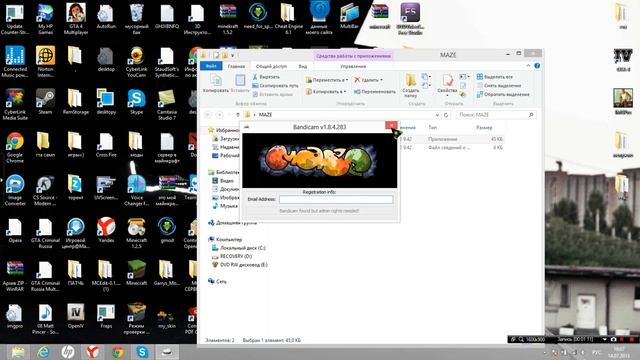Select the Minecraft 1.2.5 desktop icon

click(x=136, y=233)
